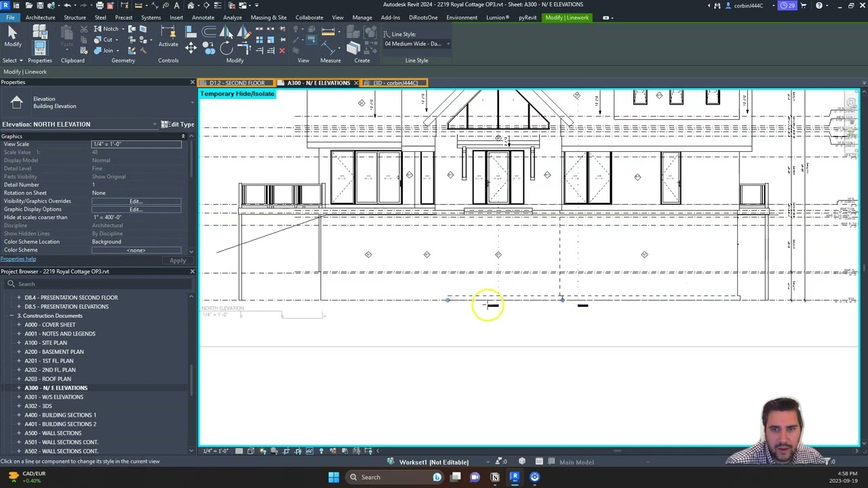868x488 pixels.
Task: Open the Line Style dropdown
Action: pos(416,43)
